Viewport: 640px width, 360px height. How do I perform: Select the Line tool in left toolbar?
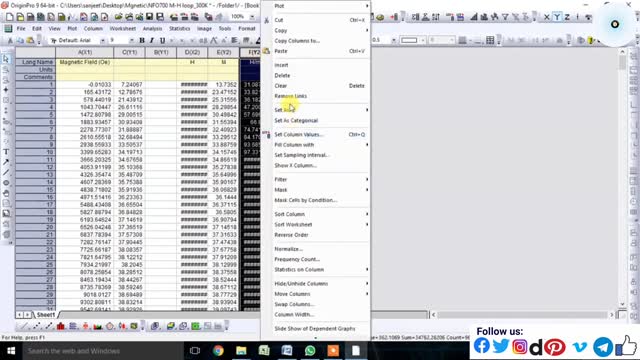tap(6, 172)
